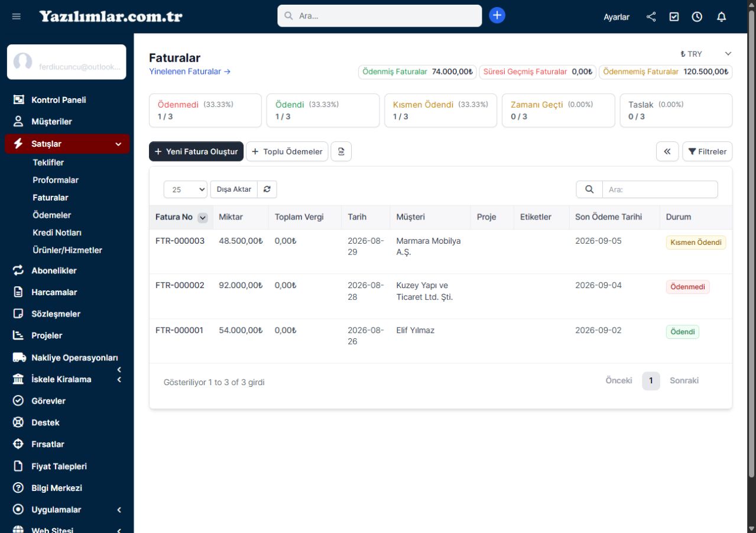The height and width of the screenshot is (533, 756).
Task: Click the user profile avatar
Action: [23, 62]
